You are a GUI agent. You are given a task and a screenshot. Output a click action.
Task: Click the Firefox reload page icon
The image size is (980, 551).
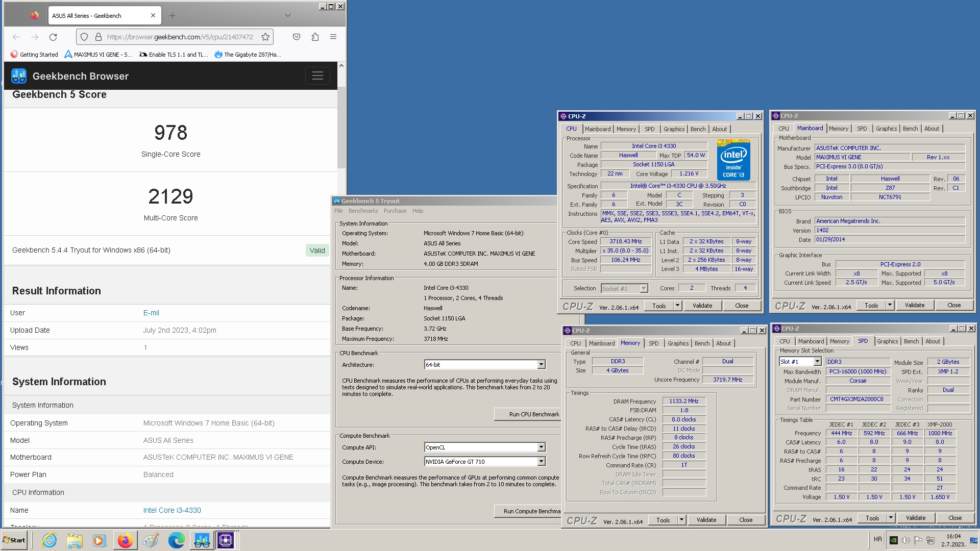[x=53, y=37]
